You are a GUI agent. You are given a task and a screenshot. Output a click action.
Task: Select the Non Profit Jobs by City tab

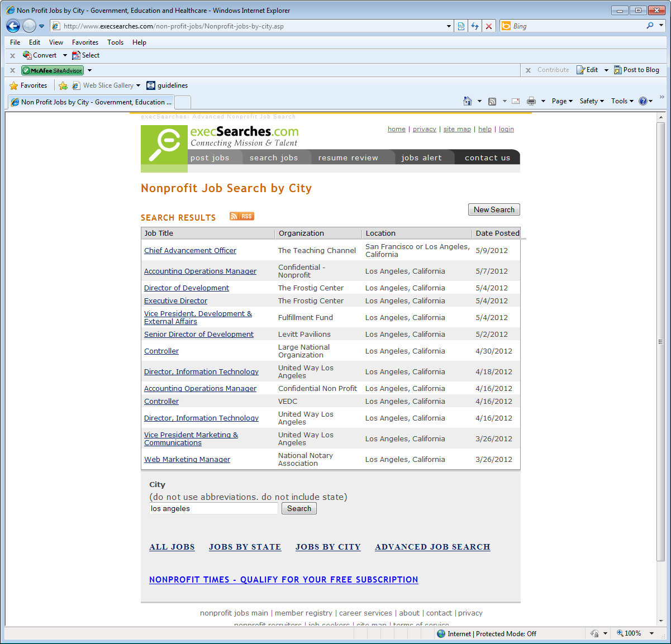point(91,102)
